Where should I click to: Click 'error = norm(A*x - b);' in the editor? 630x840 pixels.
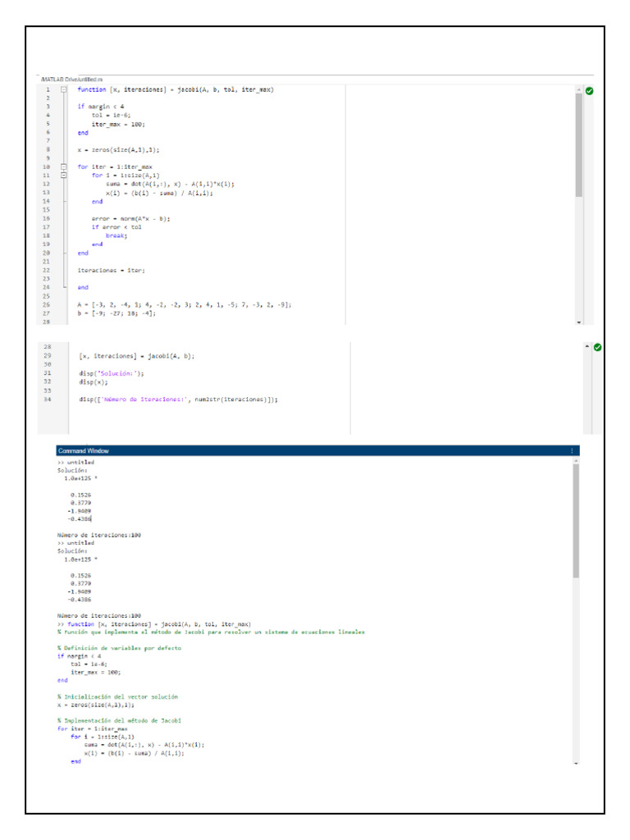(x=130, y=218)
